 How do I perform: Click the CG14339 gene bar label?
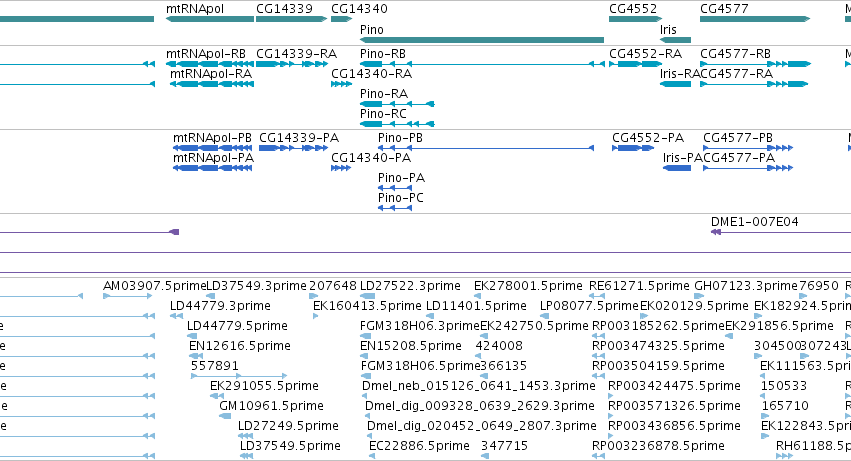[284, 9]
